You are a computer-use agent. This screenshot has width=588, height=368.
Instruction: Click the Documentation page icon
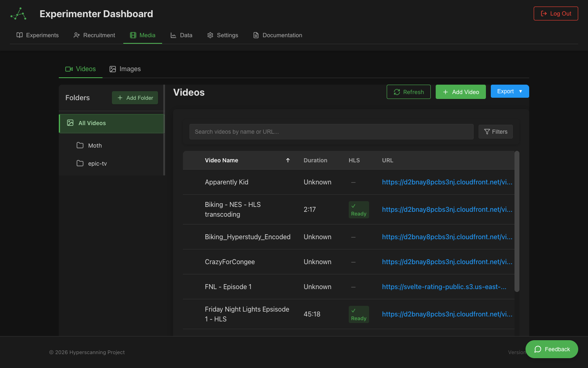tap(255, 35)
